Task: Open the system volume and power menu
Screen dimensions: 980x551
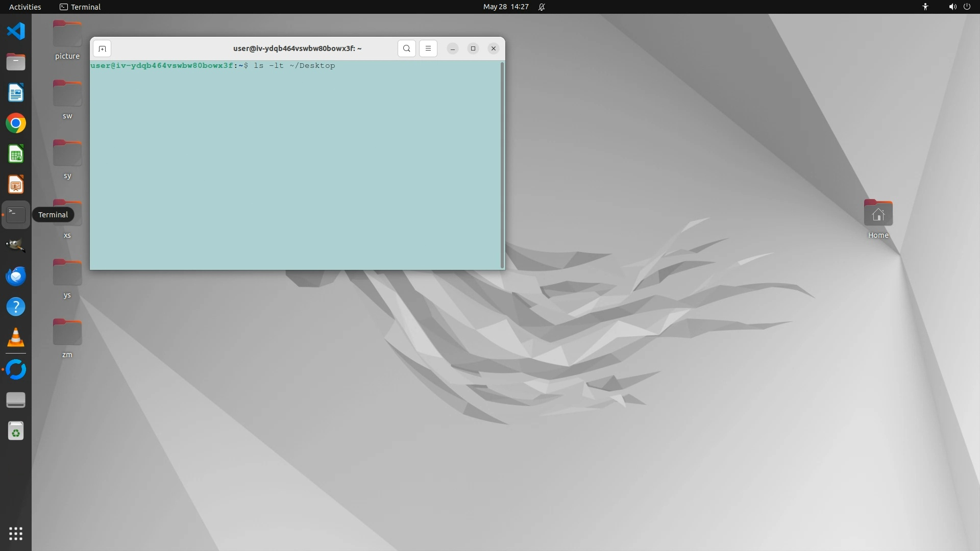Action: click(x=959, y=7)
